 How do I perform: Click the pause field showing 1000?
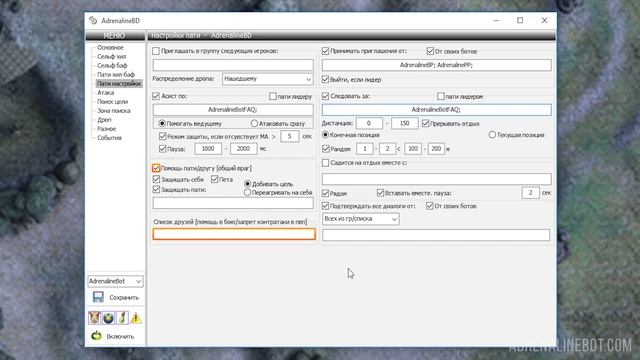point(208,149)
